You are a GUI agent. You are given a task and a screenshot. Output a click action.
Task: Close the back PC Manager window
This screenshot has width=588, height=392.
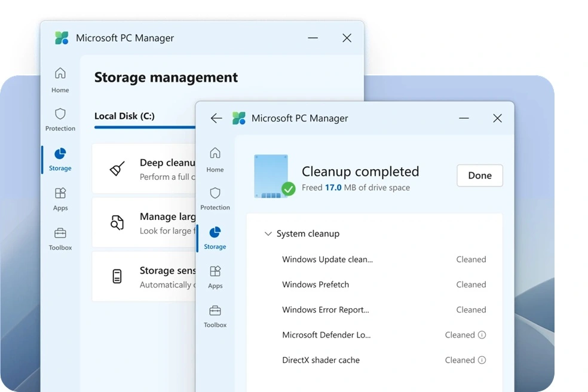click(347, 38)
